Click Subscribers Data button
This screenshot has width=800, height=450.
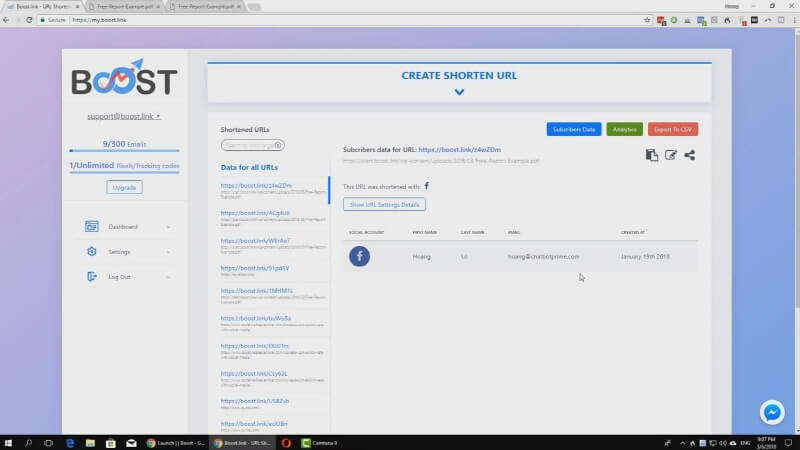click(574, 129)
